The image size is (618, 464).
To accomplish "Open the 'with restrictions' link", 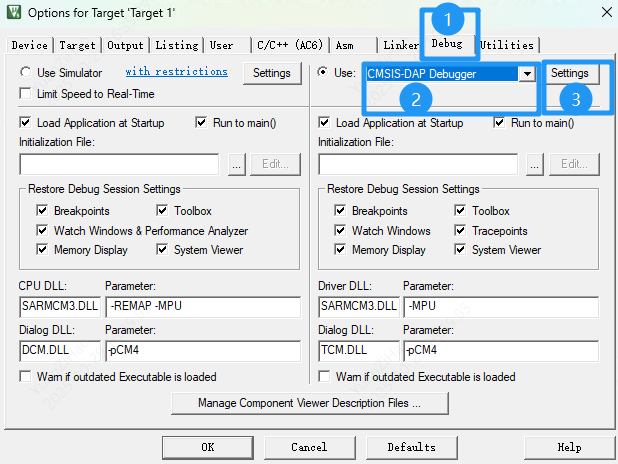I will coord(176,72).
